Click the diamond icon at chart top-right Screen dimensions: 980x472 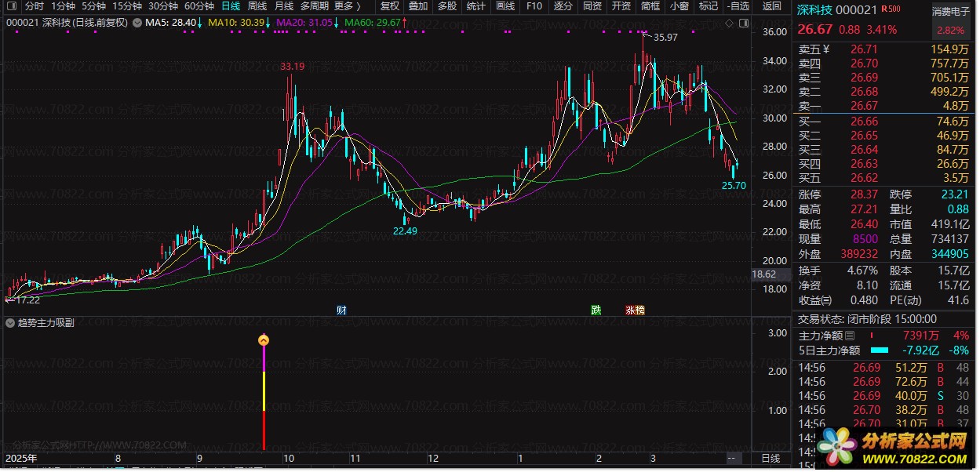(730, 24)
